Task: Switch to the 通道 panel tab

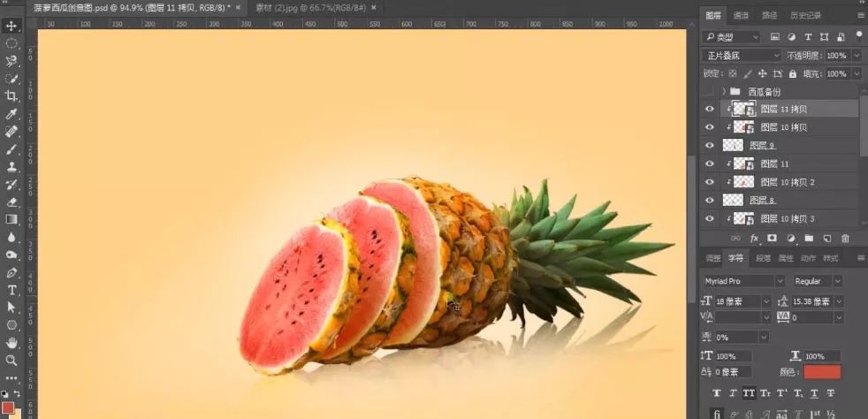Action: pyautogui.click(x=742, y=15)
